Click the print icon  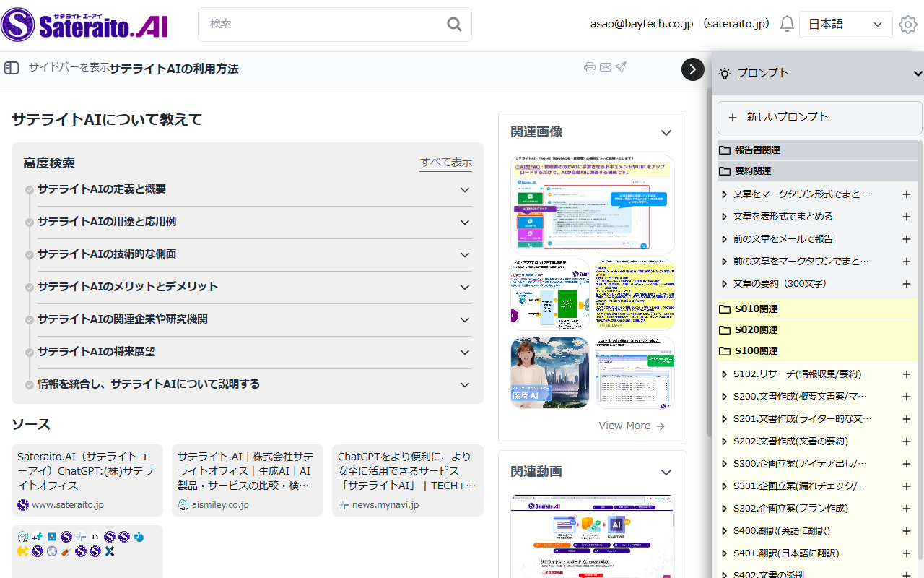(590, 68)
